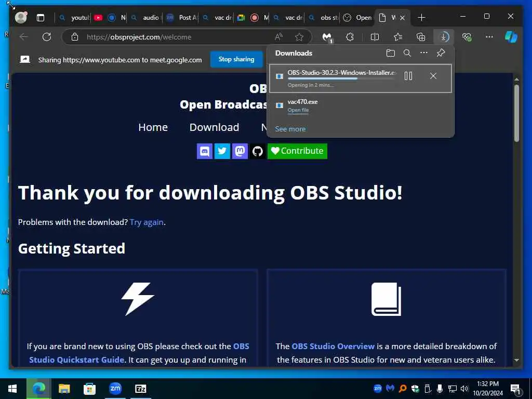The height and width of the screenshot is (399, 532).
Task: Pin the Downloads panel
Action: coord(441,52)
